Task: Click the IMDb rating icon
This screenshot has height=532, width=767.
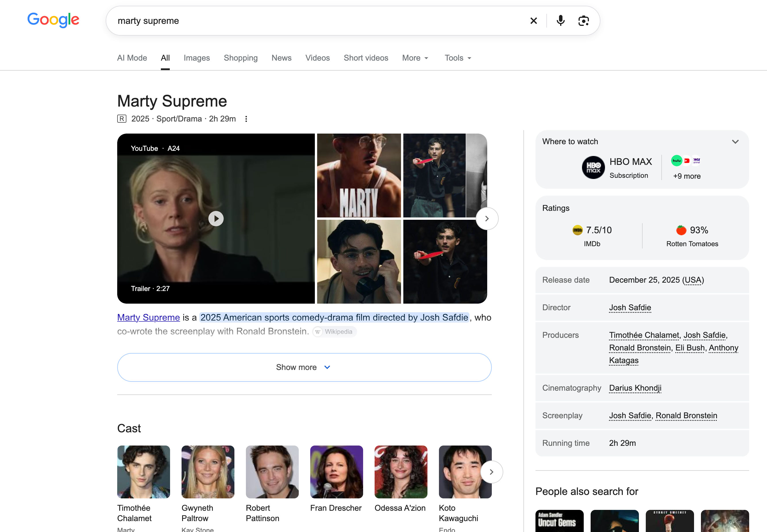Action: click(577, 230)
